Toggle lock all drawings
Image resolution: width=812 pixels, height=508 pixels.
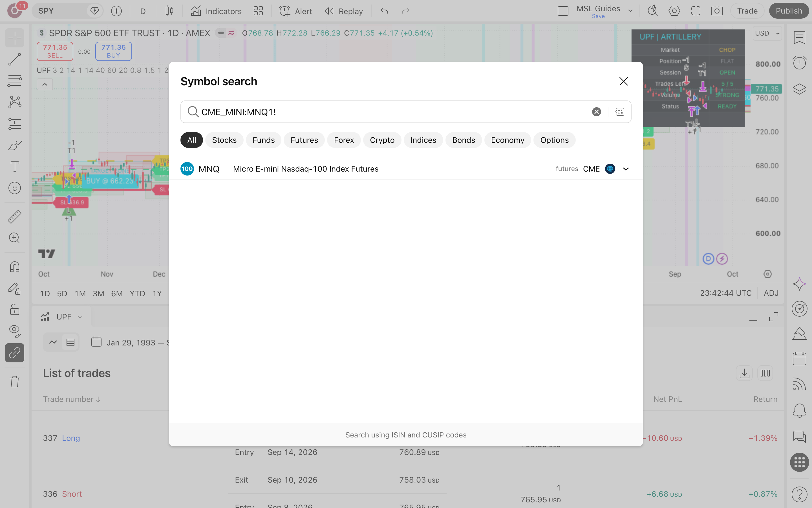pos(14,310)
